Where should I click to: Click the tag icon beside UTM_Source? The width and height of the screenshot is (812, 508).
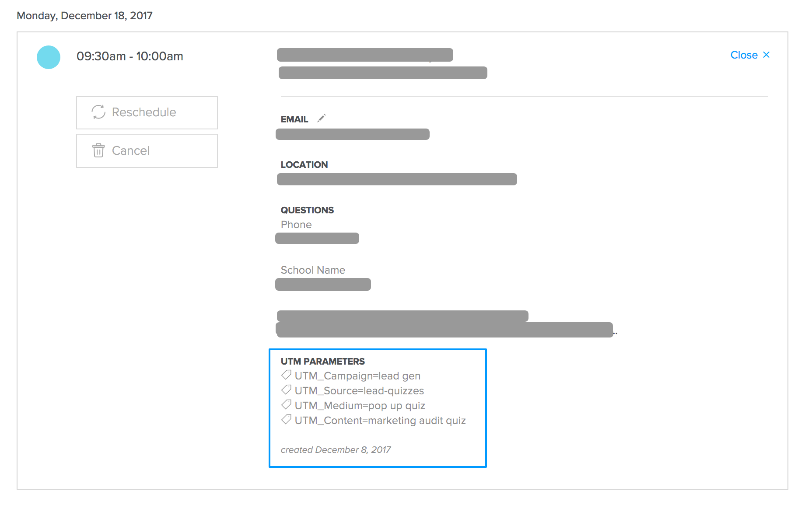(287, 390)
